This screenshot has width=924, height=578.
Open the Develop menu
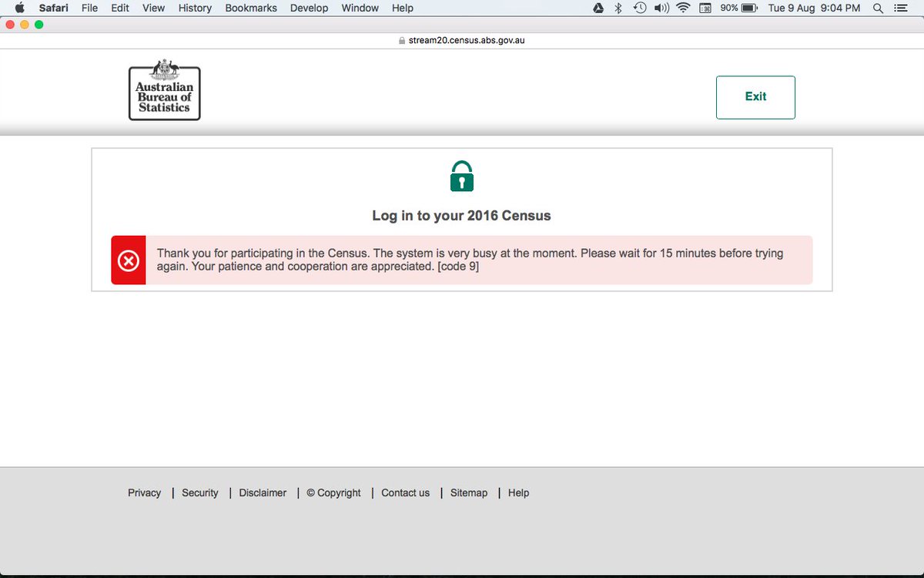coord(310,8)
